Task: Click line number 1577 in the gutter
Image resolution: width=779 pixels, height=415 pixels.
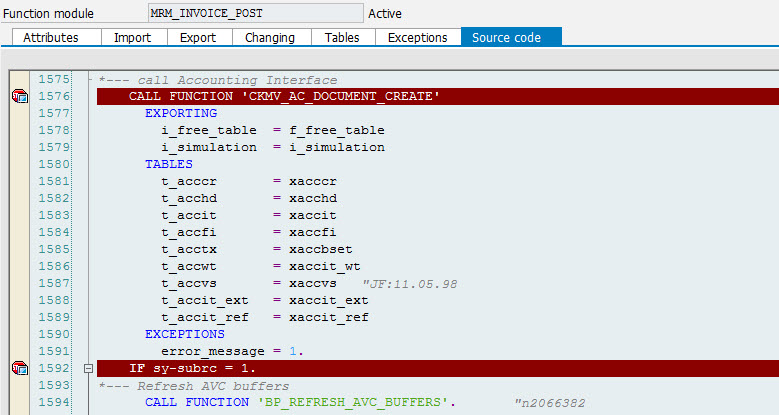Action: point(53,113)
